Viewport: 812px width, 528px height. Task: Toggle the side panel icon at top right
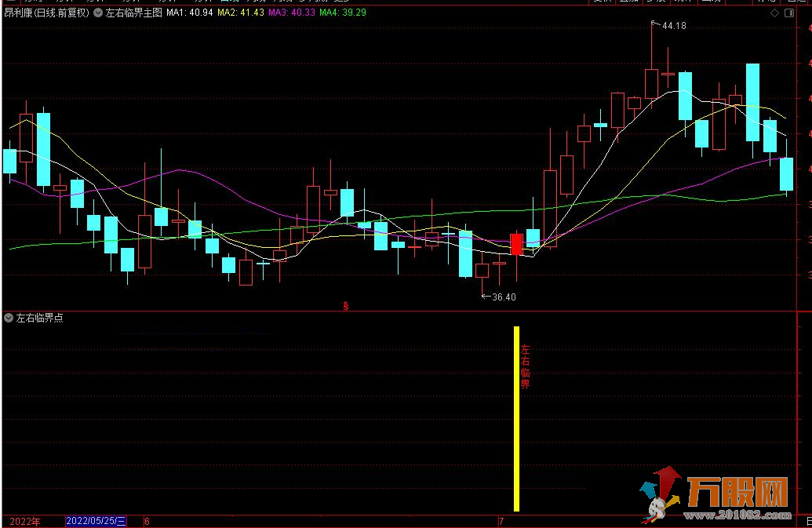click(x=789, y=13)
